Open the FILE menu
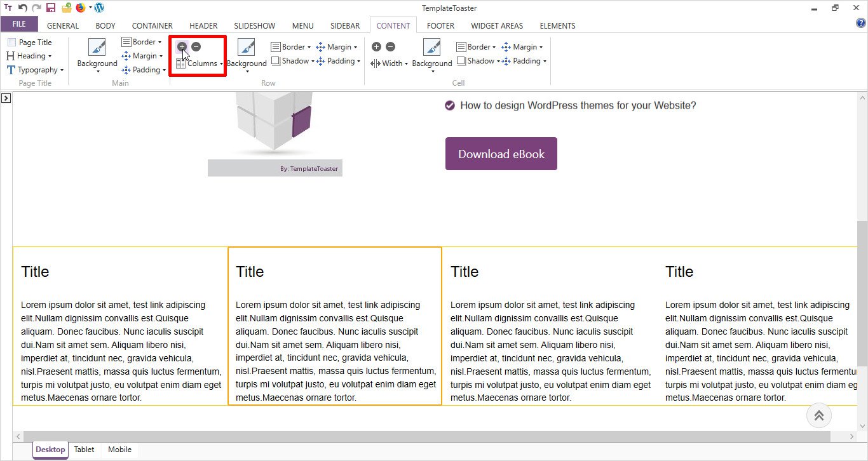This screenshot has width=868, height=461. pos(19,24)
